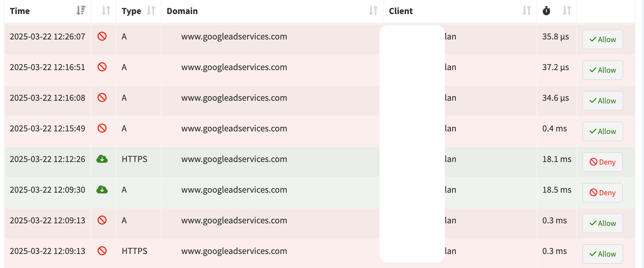Screen dimensions: 644x268
Task: Click the Type column header label
Action: 132,11
